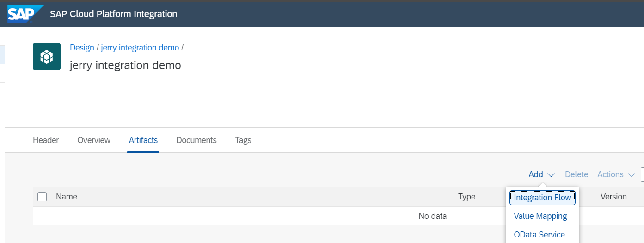644x243 pixels.
Task: Tick the select-all checkbox beside Name
Action: 42,197
